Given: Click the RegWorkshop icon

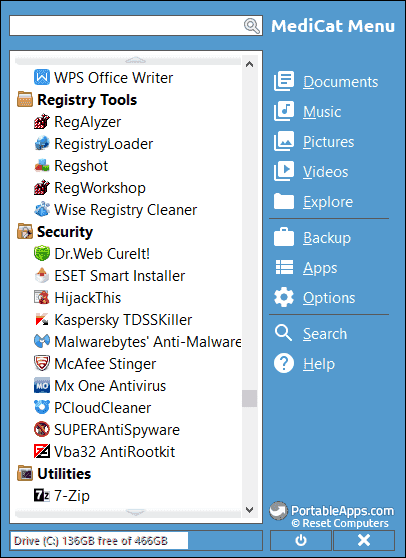Looking at the screenshot, I should (x=42, y=188).
